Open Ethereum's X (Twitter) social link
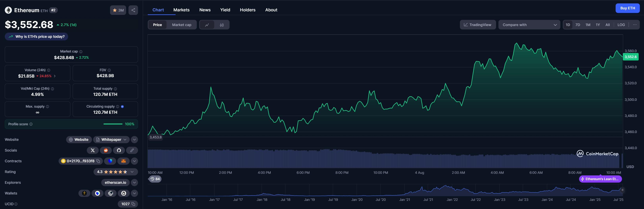 [93, 150]
